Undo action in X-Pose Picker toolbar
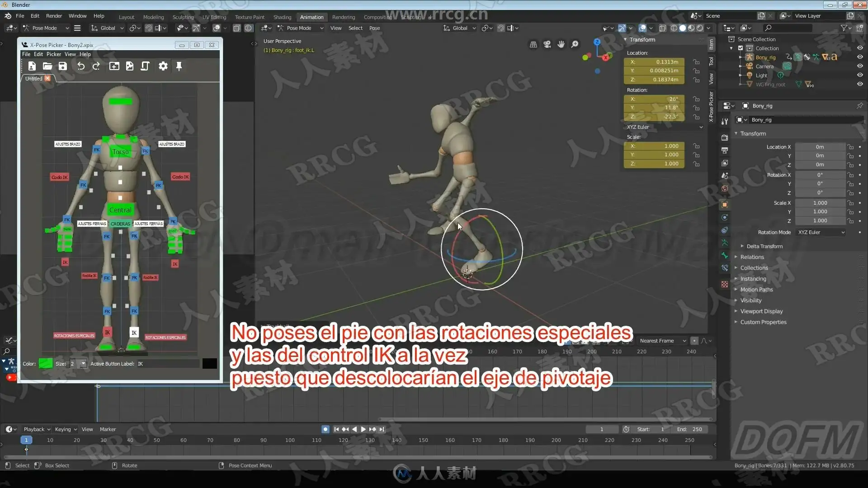 [81, 66]
